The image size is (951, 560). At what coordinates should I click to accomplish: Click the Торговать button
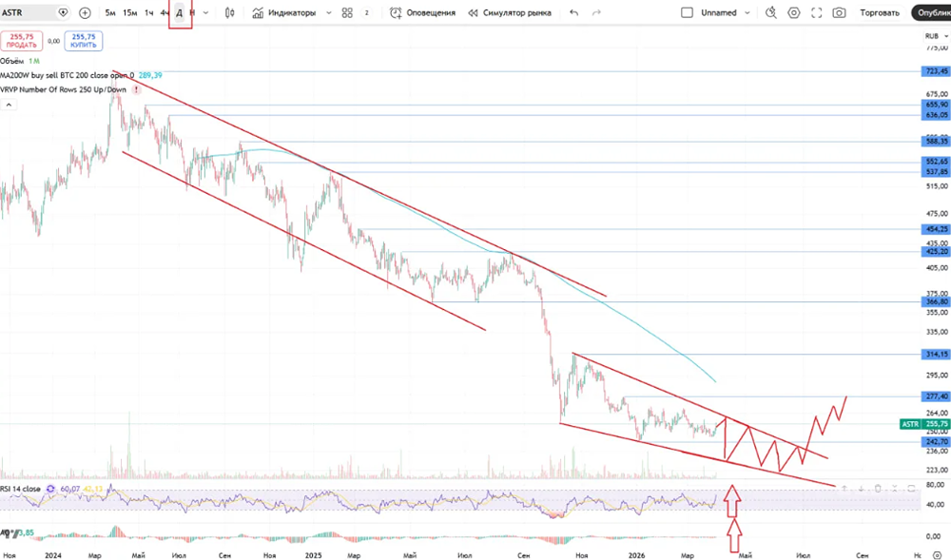(x=879, y=12)
